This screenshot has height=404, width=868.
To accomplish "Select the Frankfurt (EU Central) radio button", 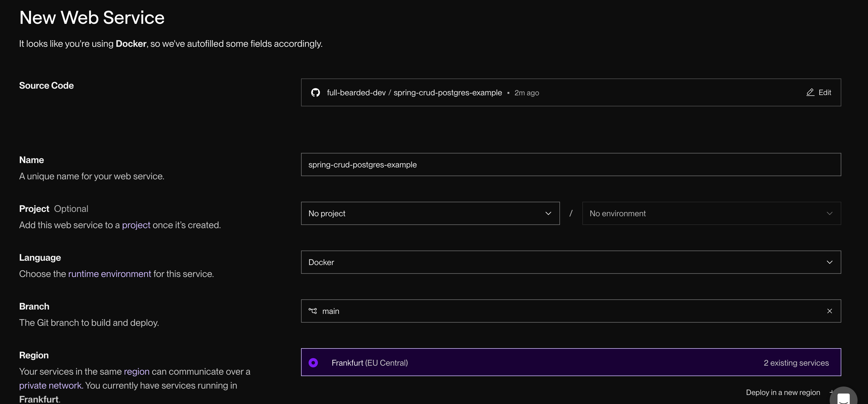I will (x=313, y=362).
